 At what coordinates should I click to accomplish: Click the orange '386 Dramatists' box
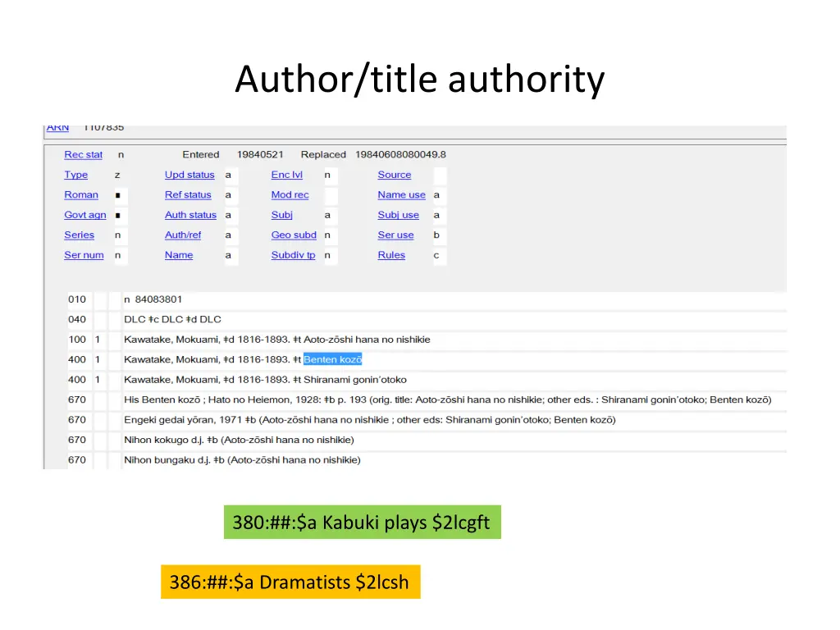pyautogui.click(x=290, y=582)
